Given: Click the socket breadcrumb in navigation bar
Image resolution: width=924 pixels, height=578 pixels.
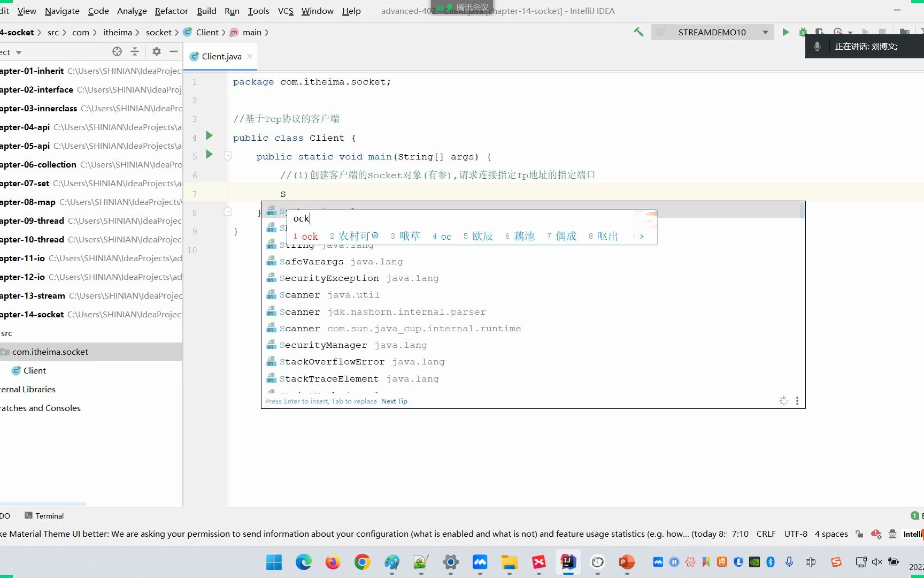Looking at the screenshot, I should (159, 32).
